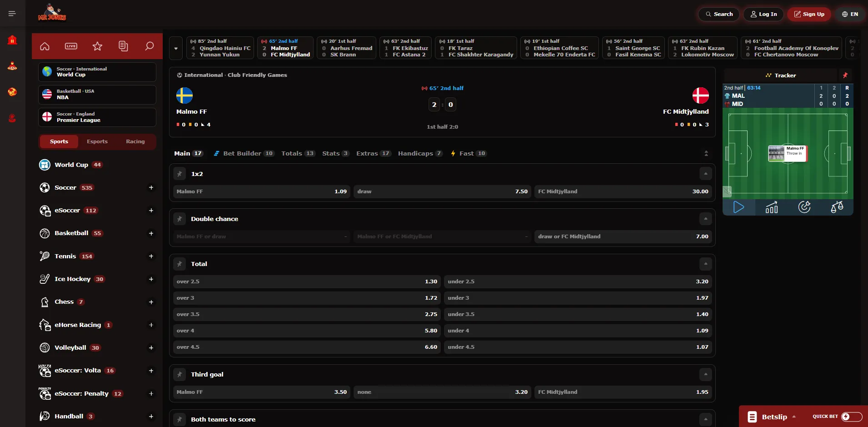Click the Handball icon
Viewport: 868px width, 427px height.
[x=45, y=416]
